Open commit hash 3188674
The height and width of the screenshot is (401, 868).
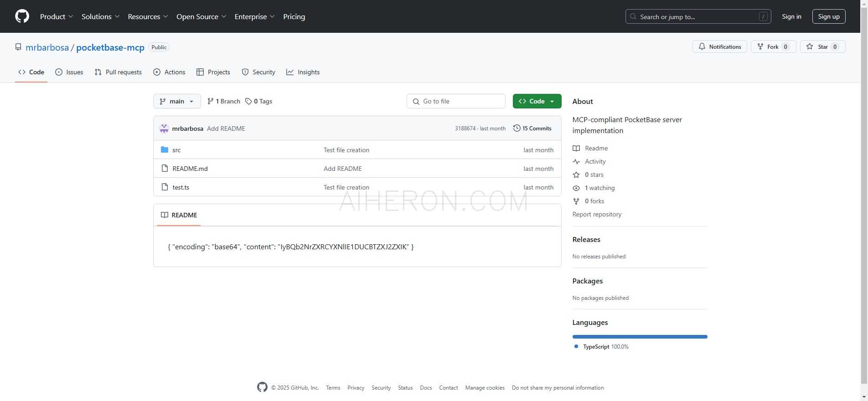(465, 129)
